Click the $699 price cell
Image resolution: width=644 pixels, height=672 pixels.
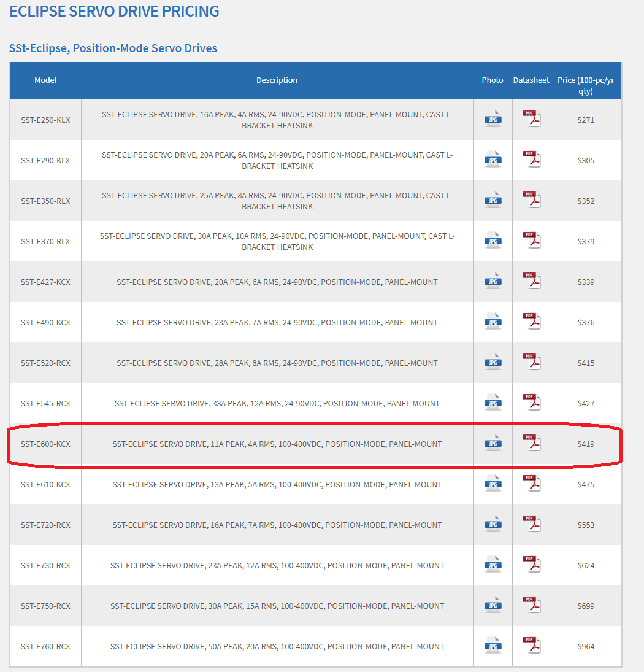point(586,606)
